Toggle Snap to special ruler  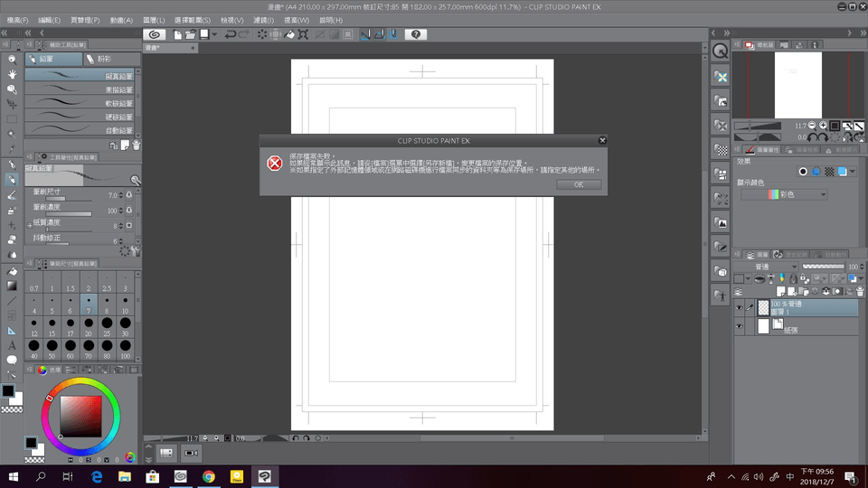(x=379, y=34)
